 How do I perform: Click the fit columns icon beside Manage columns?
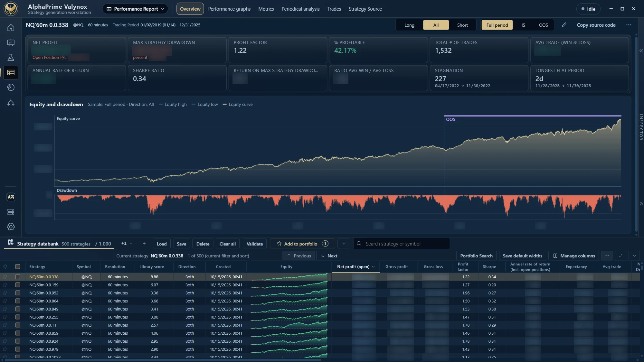coord(607,256)
